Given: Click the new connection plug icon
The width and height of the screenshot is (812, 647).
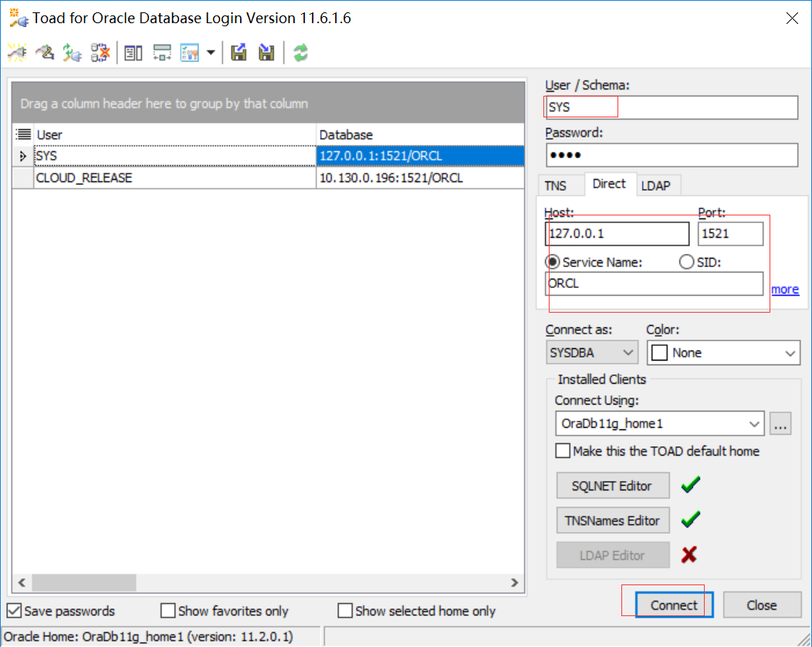Looking at the screenshot, I should click(x=17, y=53).
